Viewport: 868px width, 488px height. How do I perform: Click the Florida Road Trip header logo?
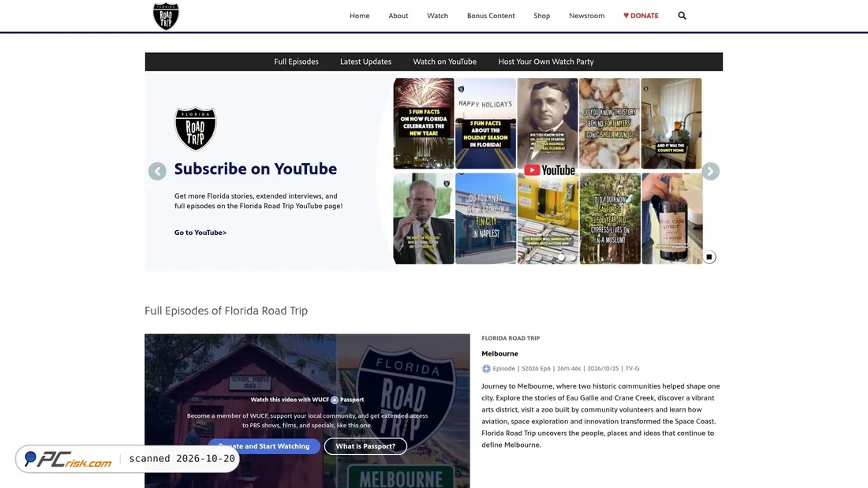click(166, 16)
